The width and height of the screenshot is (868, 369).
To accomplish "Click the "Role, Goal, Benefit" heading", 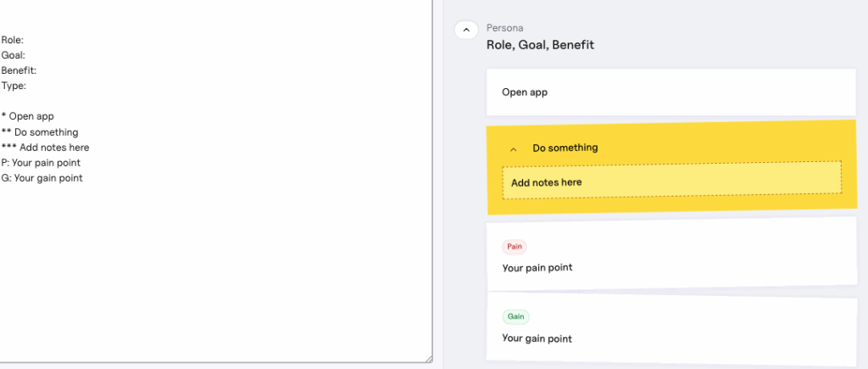I will (540, 45).
